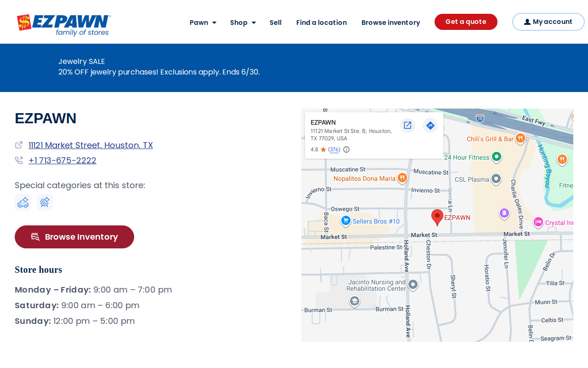Viewport: 588px width, 368px height.
Task: Click the rating info icon next to reviews
Action: (346, 149)
